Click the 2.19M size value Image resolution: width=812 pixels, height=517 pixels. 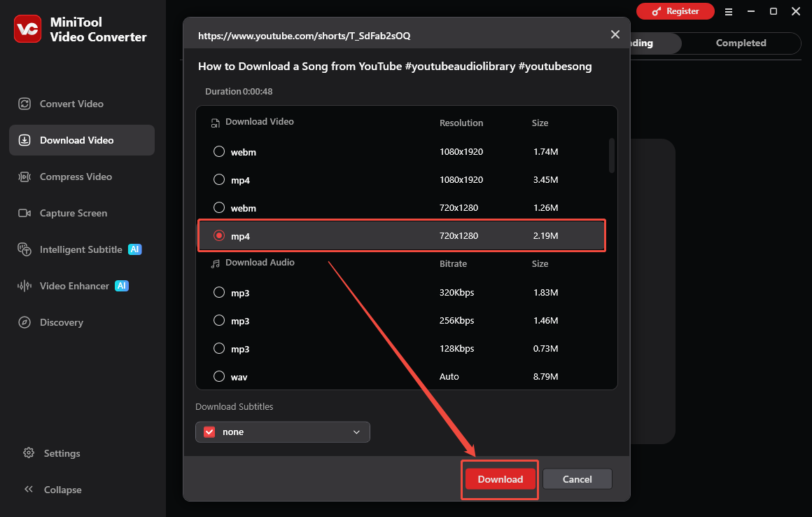545,235
